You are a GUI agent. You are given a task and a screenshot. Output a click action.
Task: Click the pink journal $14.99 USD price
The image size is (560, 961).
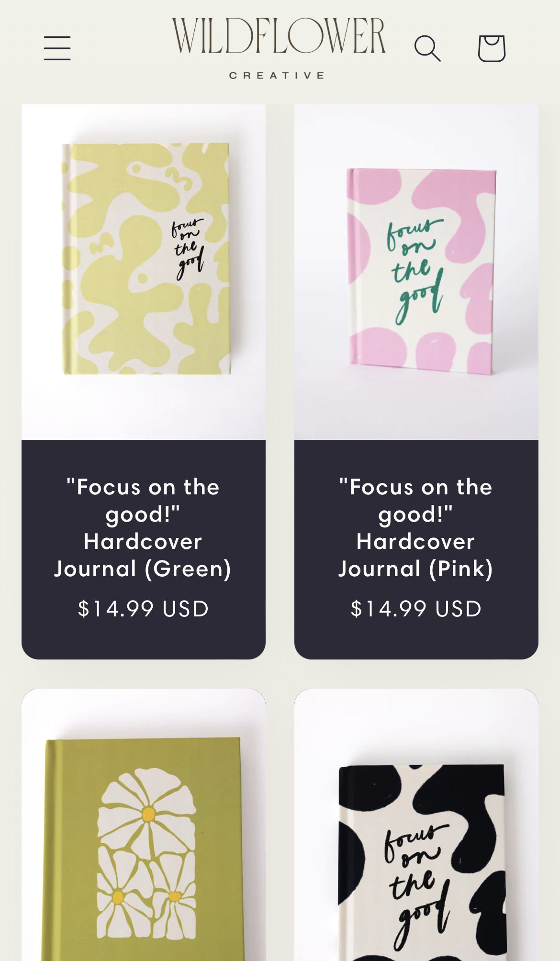click(416, 609)
